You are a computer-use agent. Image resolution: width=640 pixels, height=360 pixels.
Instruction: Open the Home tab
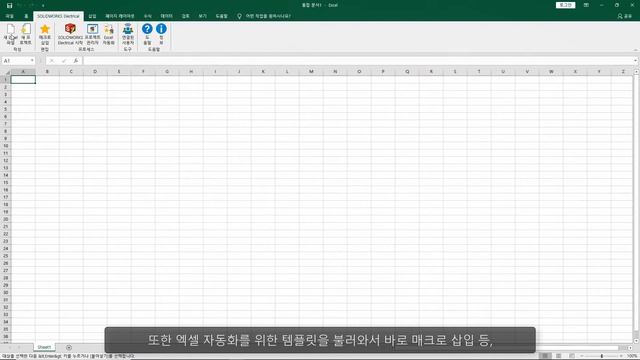(26, 16)
